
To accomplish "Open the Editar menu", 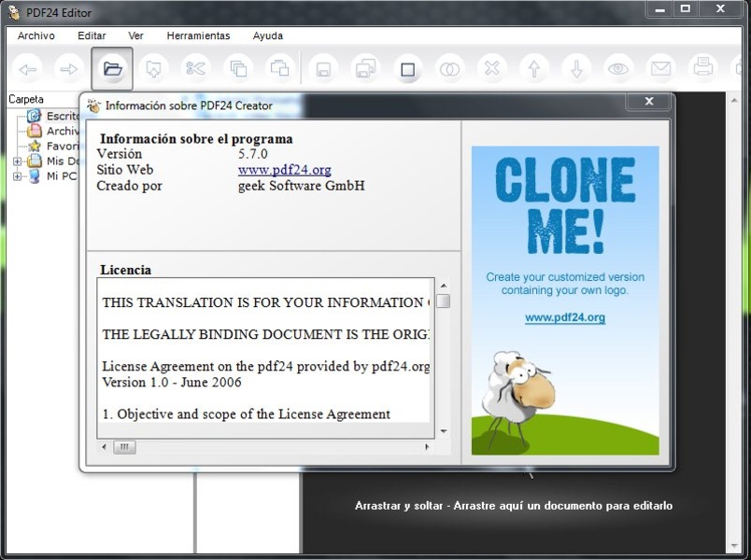I will coord(92,35).
